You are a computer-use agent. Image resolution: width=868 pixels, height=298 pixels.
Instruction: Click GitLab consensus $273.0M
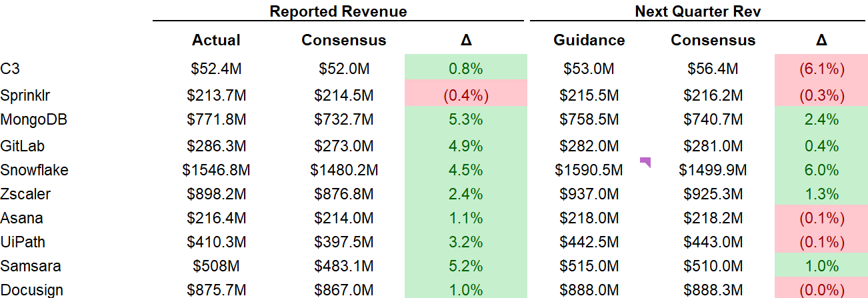[x=343, y=146]
